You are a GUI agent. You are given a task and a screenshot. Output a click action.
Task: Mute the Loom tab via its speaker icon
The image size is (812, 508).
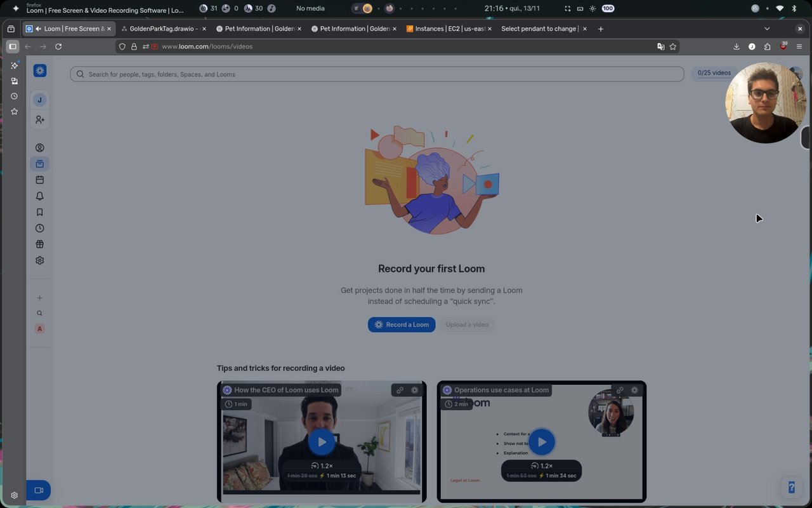39,29
